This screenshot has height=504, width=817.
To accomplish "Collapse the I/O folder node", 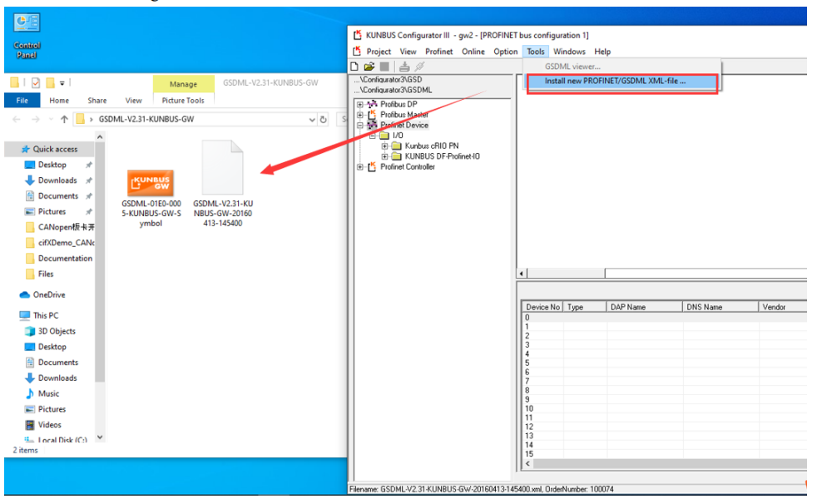I will pyautogui.click(x=373, y=136).
